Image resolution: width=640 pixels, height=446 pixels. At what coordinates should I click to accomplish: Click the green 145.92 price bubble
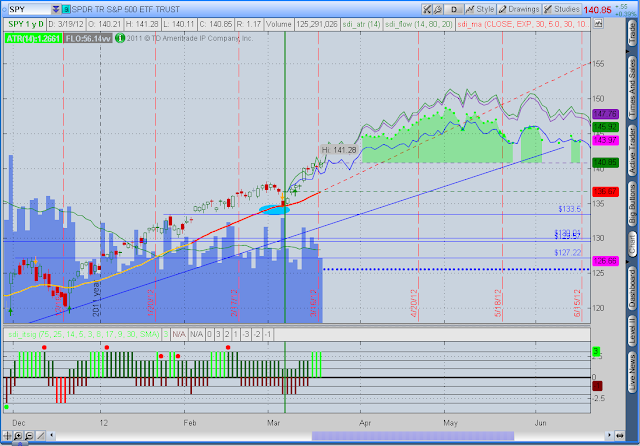605,127
